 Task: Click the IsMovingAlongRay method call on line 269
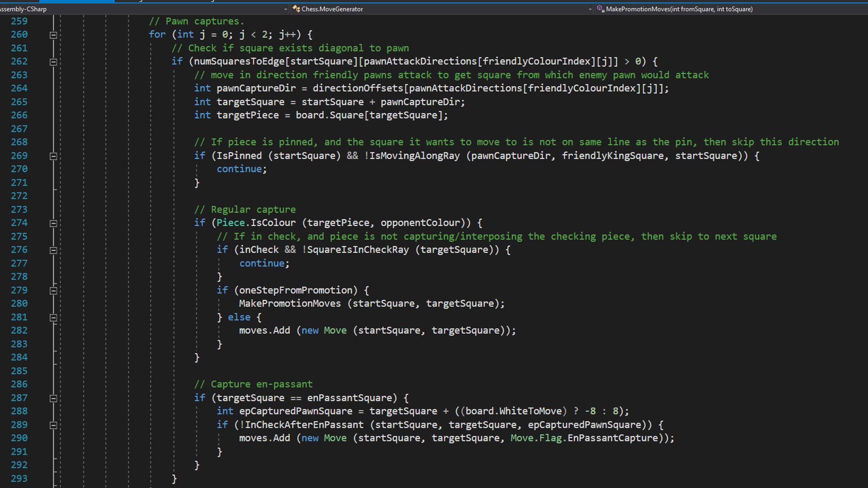tap(414, 156)
